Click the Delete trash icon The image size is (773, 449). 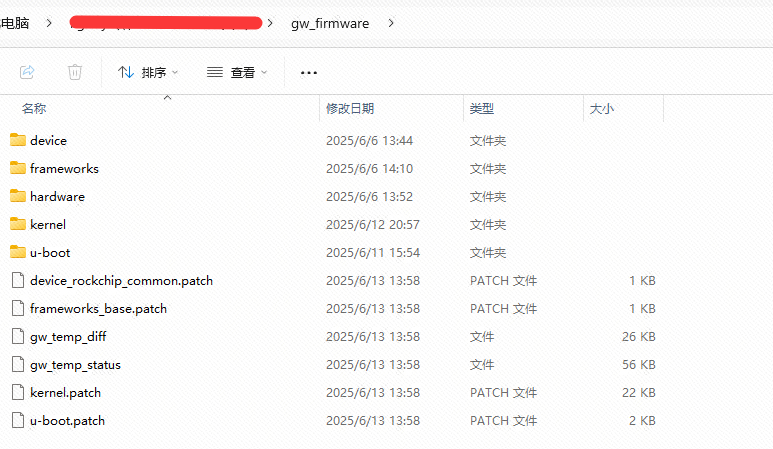point(75,72)
